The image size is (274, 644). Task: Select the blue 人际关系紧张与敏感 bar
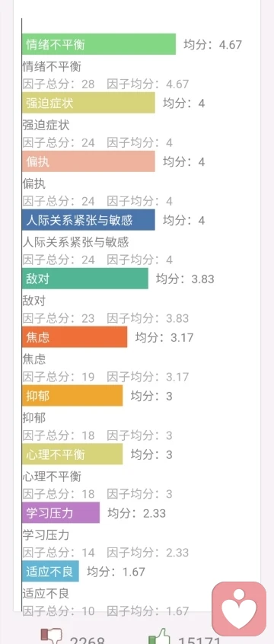(88, 220)
